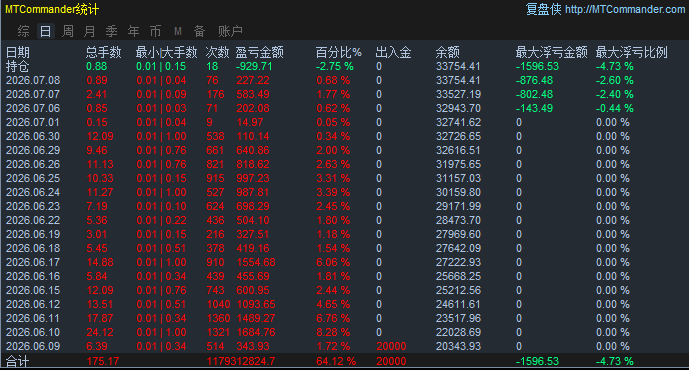Select the 2026.06.09 date row

pyautogui.click(x=33, y=346)
